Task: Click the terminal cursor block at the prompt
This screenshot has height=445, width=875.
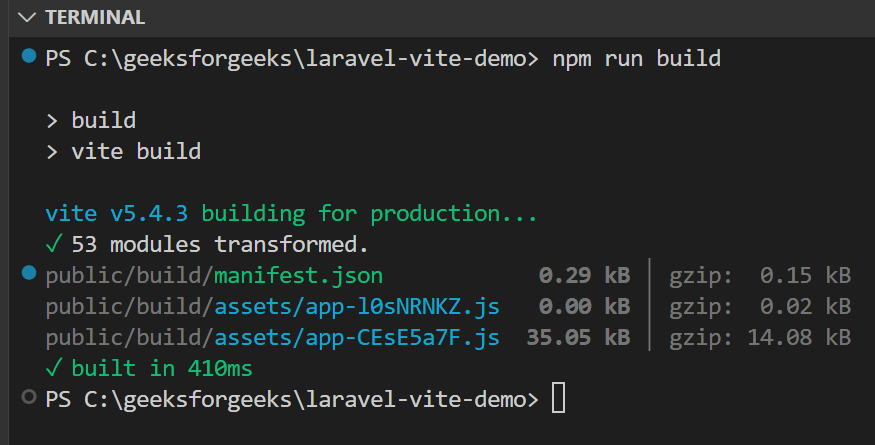Action: (558, 399)
